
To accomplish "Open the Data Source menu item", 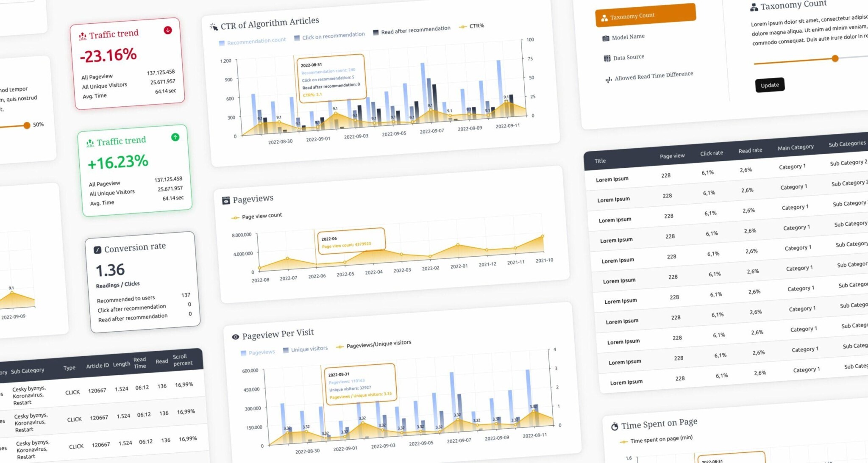I will pyautogui.click(x=624, y=58).
